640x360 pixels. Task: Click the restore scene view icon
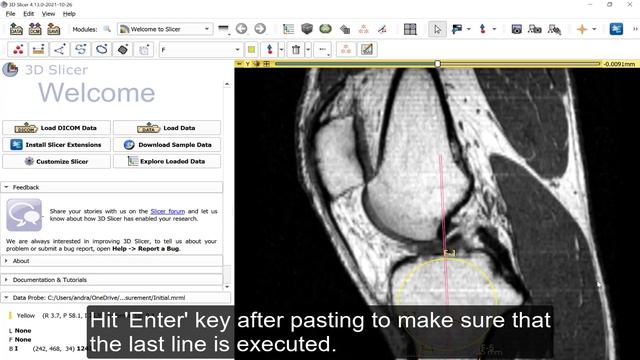554,29
